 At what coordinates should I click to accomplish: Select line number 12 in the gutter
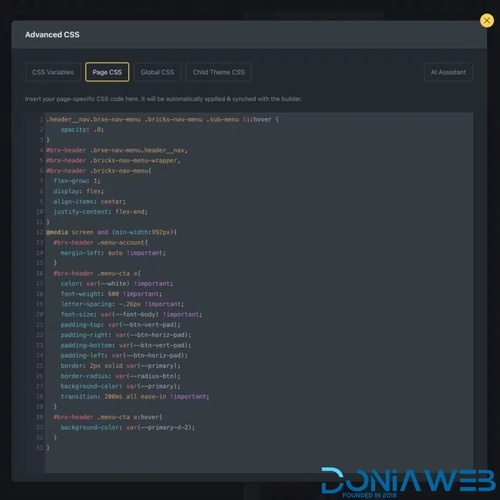click(x=40, y=232)
